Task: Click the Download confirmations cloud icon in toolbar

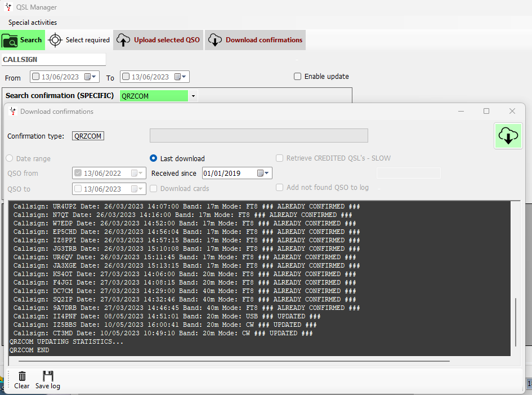Action: coord(215,40)
